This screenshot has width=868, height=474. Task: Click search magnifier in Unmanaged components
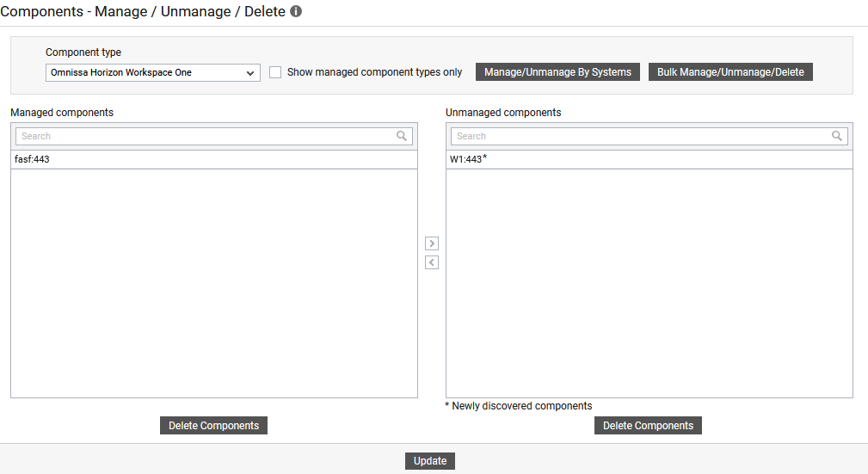click(836, 136)
